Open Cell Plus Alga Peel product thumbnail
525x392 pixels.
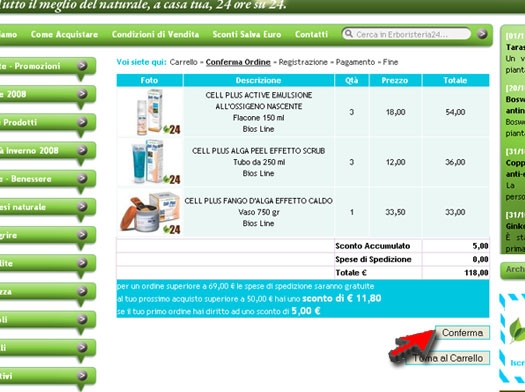click(150, 162)
